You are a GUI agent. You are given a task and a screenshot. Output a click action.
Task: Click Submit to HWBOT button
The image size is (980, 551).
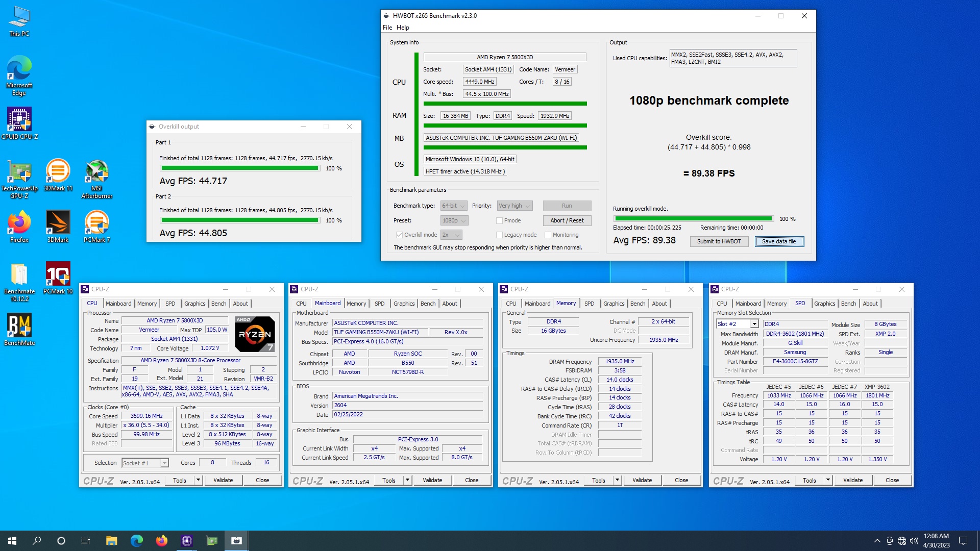(x=719, y=241)
